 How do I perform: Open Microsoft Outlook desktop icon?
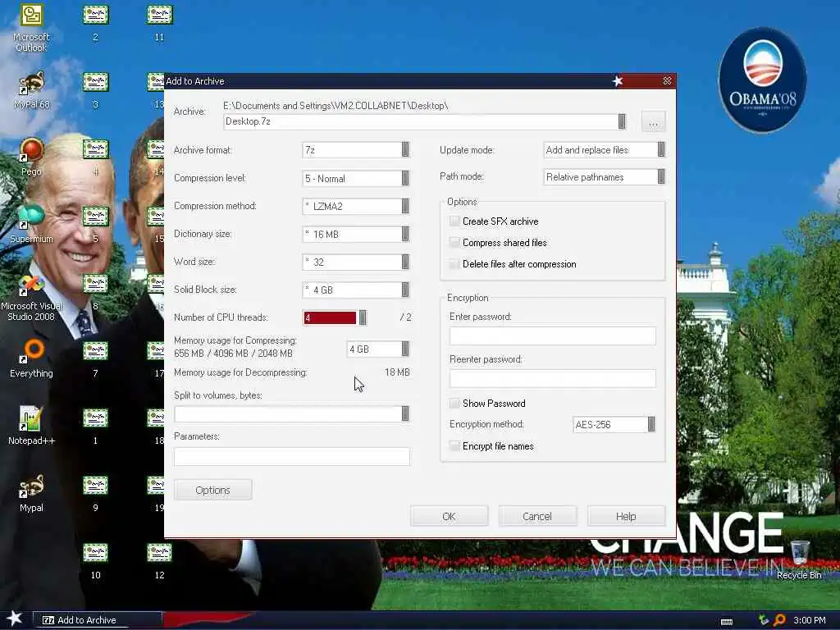click(31, 29)
